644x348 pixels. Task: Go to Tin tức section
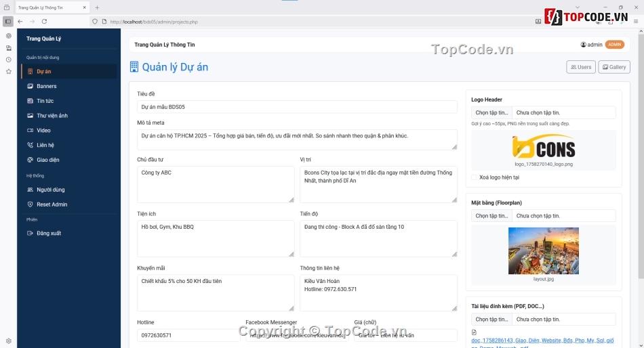coord(69,101)
